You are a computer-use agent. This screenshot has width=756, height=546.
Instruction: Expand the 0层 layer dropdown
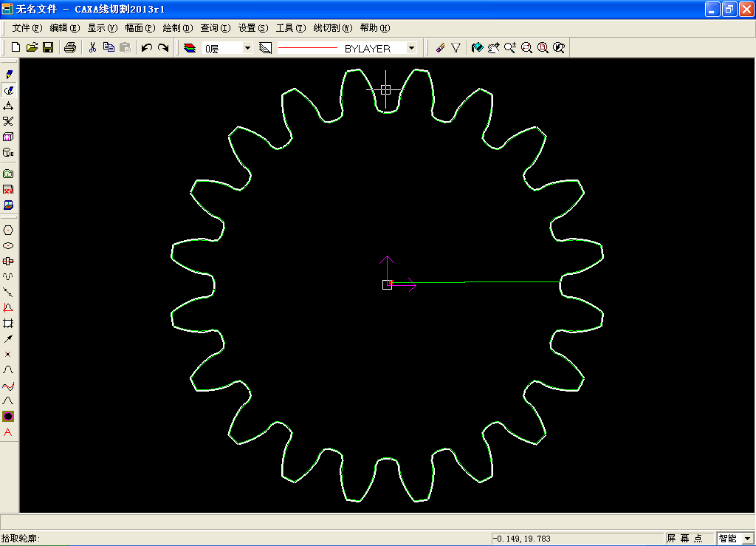(x=247, y=48)
